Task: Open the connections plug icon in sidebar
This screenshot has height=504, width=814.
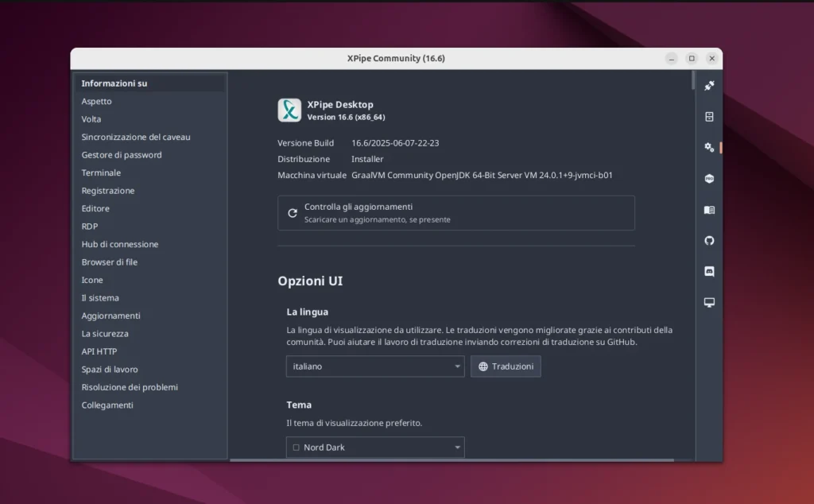Action: point(709,86)
